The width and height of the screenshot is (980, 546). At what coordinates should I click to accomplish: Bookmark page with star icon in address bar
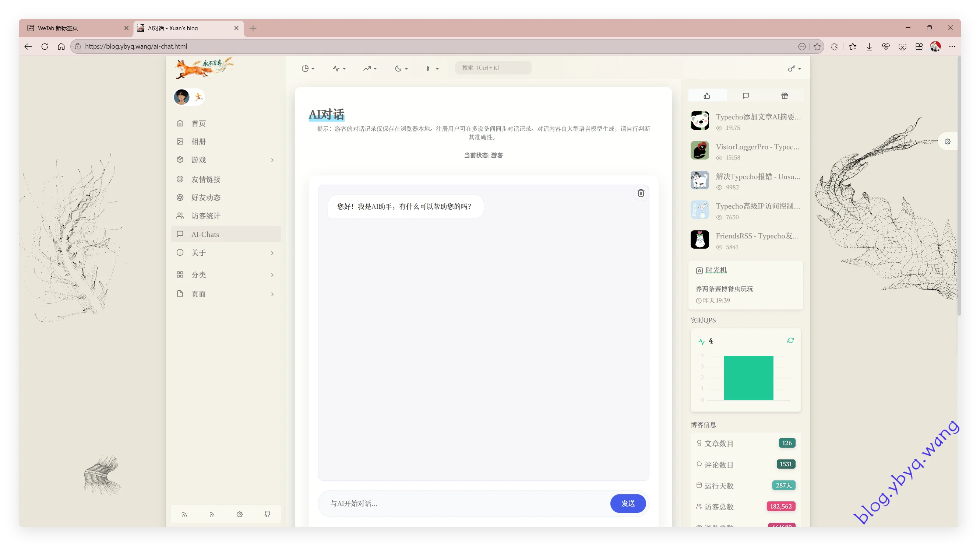click(x=817, y=46)
